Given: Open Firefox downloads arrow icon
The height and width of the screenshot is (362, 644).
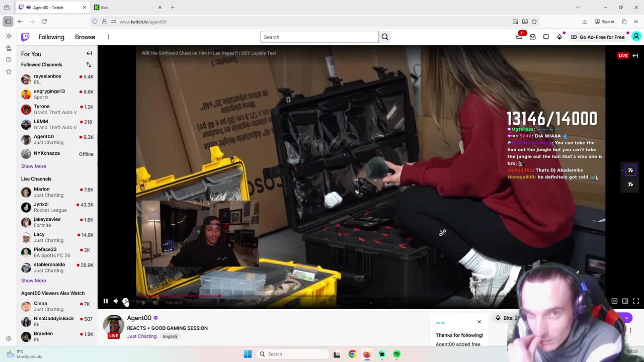Looking at the screenshot, I should click(x=585, y=22).
